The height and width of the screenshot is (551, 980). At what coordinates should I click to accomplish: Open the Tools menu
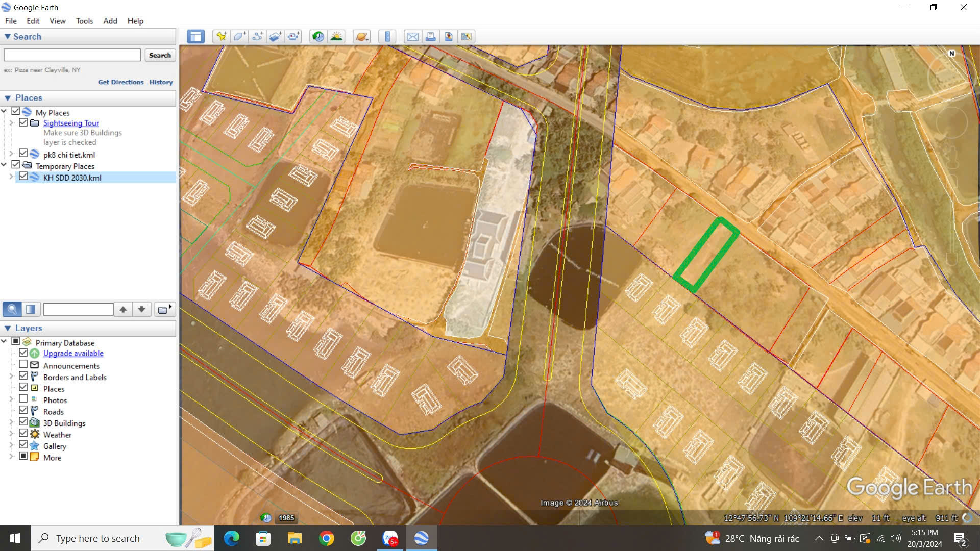[85, 21]
